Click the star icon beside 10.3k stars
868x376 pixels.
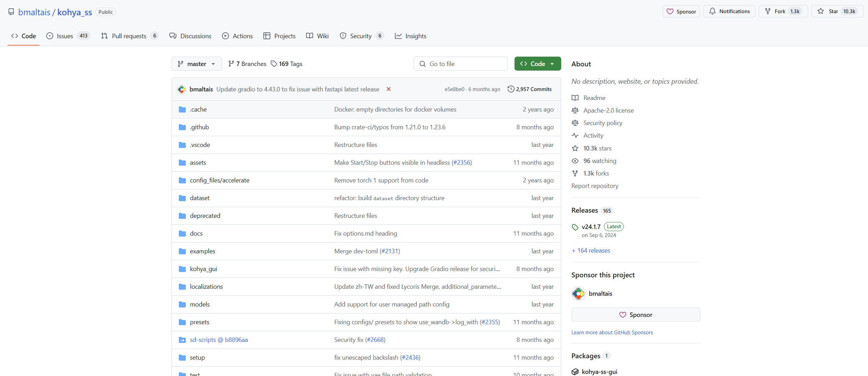[575, 148]
